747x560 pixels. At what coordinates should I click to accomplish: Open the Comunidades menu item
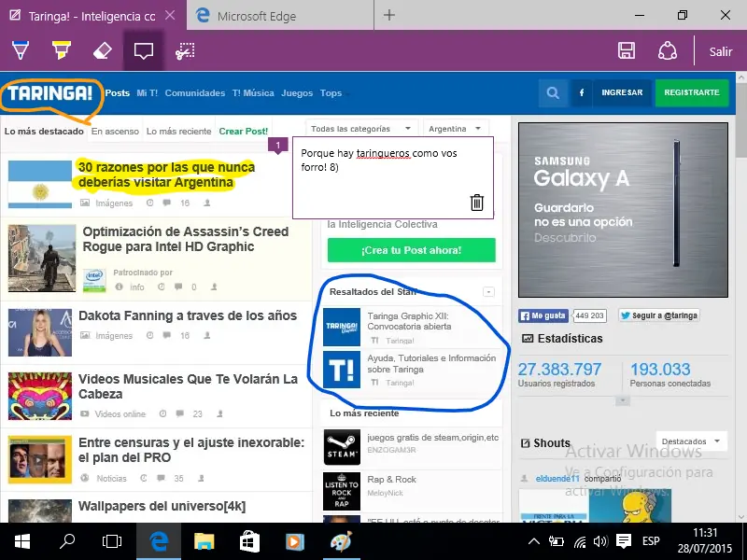[x=195, y=92]
